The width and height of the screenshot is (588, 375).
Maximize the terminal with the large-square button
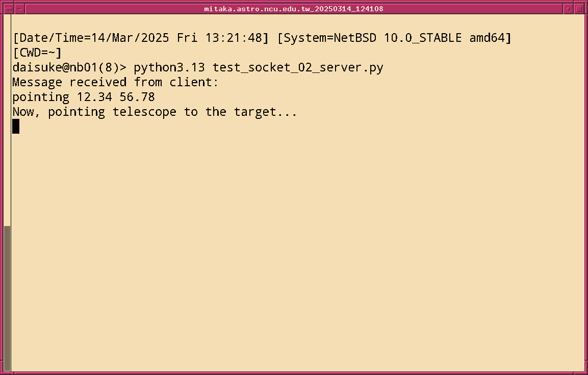pyautogui.click(x=579, y=9)
